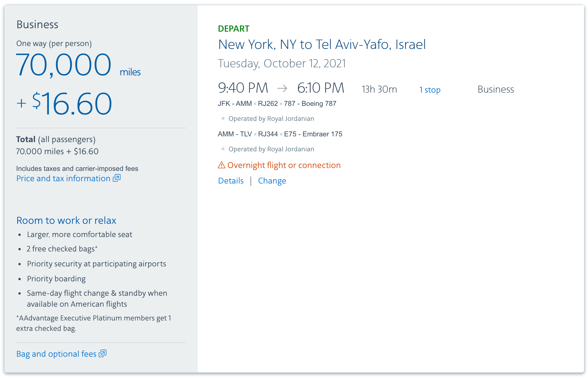Click the AMM - TLV RJ344 flight segment

coord(280,134)
